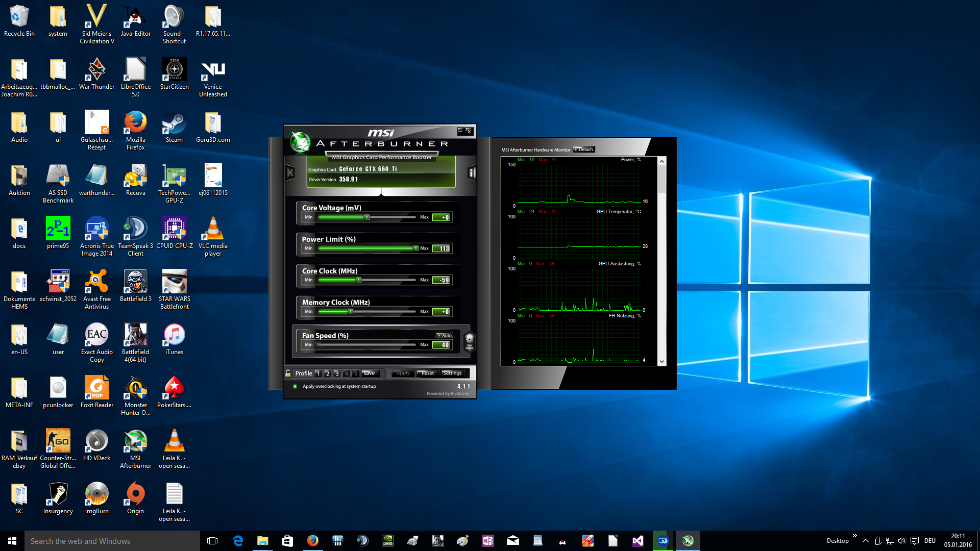
Task: Expand the Desktop toolbar double chevron
Action: pyautogui.click(x=854, y=535)
